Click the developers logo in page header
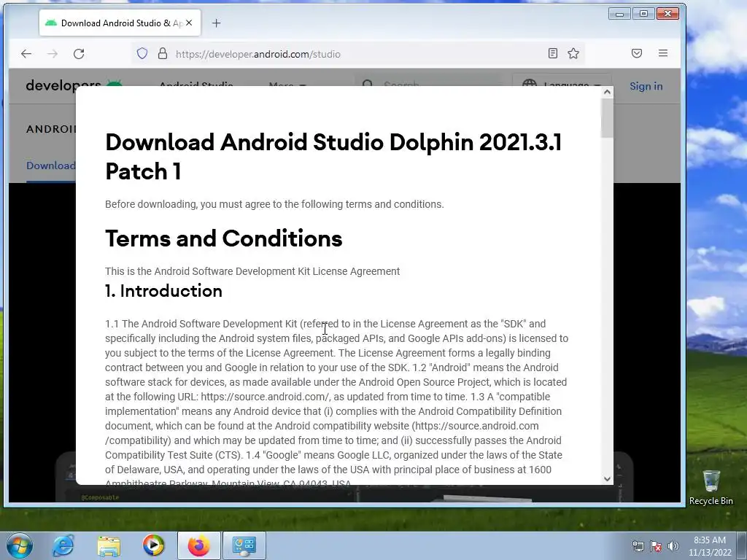 click(x=74, y=85)
